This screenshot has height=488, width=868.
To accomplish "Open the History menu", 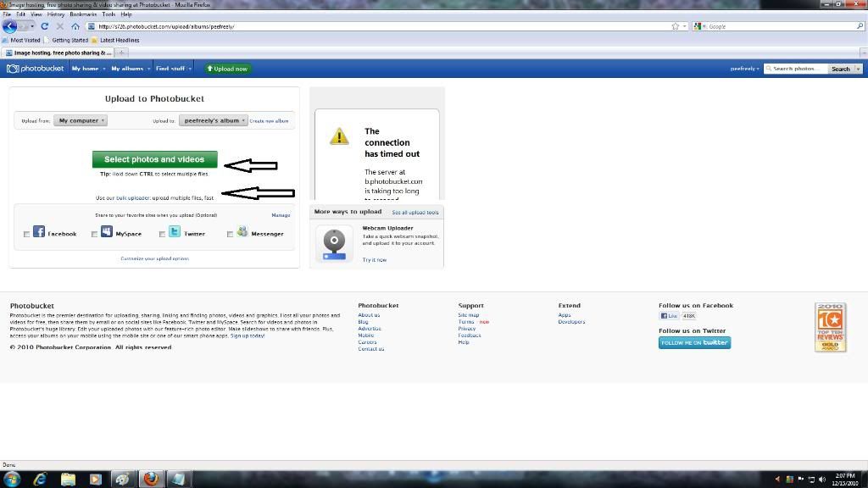I will [56, 14].
